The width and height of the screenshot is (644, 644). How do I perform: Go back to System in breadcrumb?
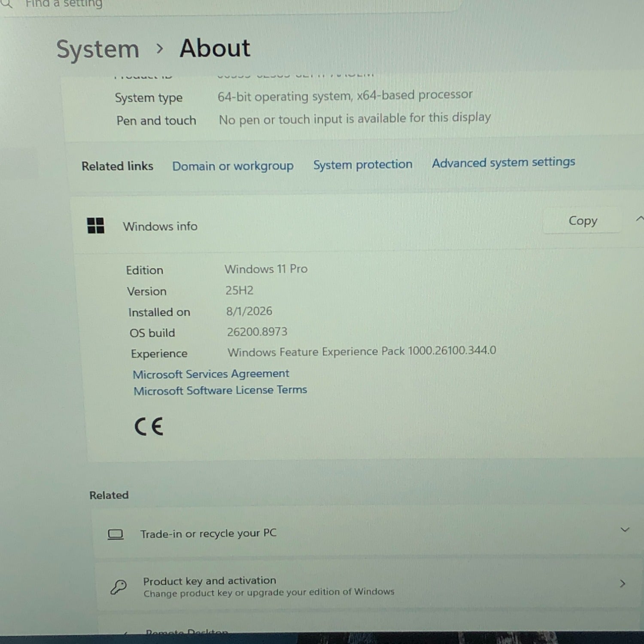click(98, 49)
